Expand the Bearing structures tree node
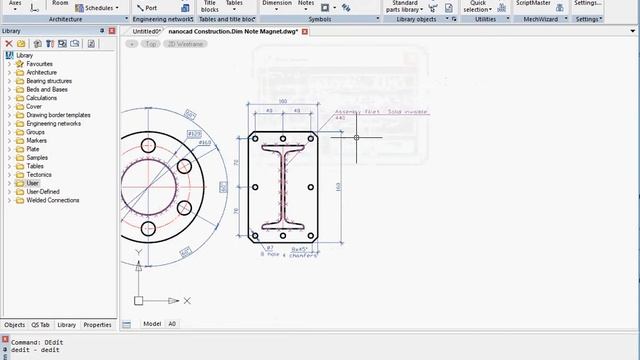 (9, 81)
